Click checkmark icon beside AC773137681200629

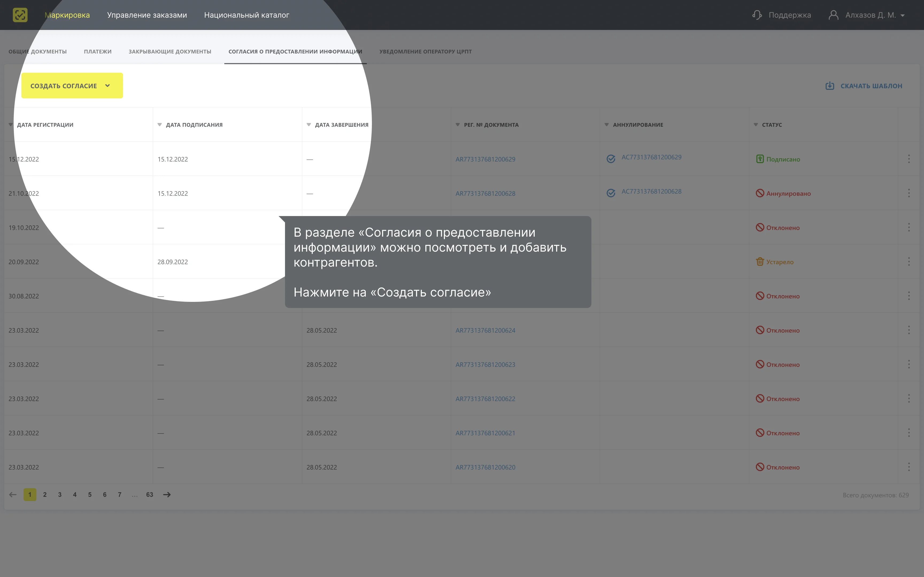611,159
